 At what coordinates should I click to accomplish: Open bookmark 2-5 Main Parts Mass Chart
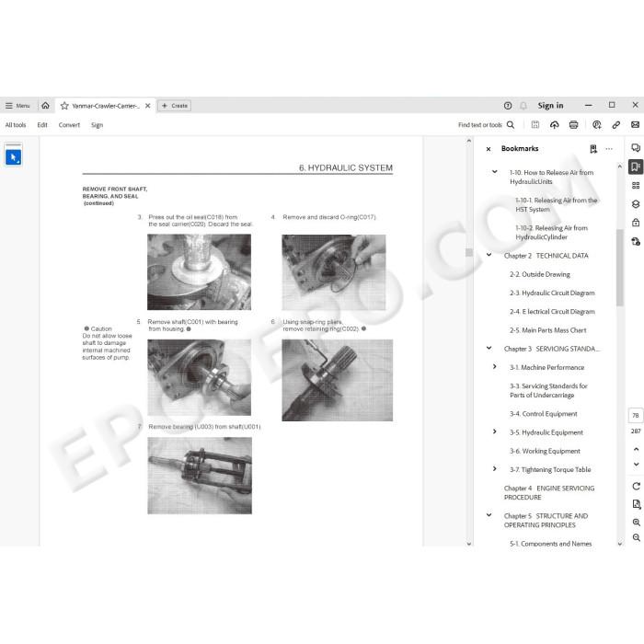548,330
